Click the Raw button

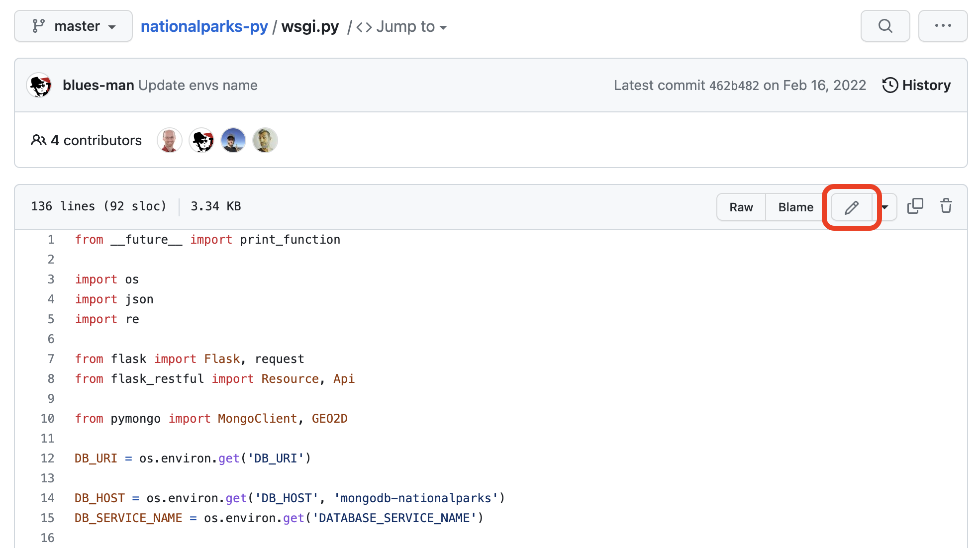pyautogui.click(x=741, y=207)
